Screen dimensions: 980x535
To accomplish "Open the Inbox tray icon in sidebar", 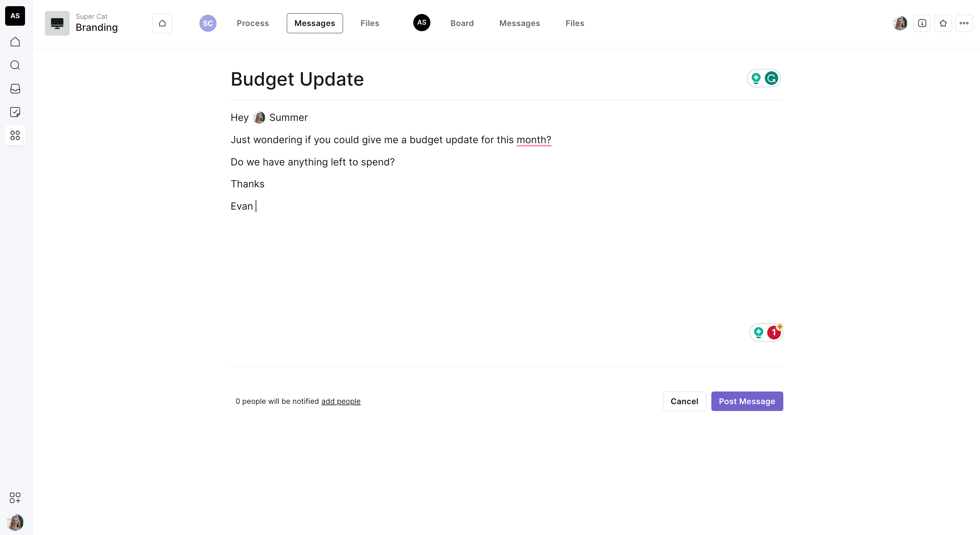I will click(15, 89).
